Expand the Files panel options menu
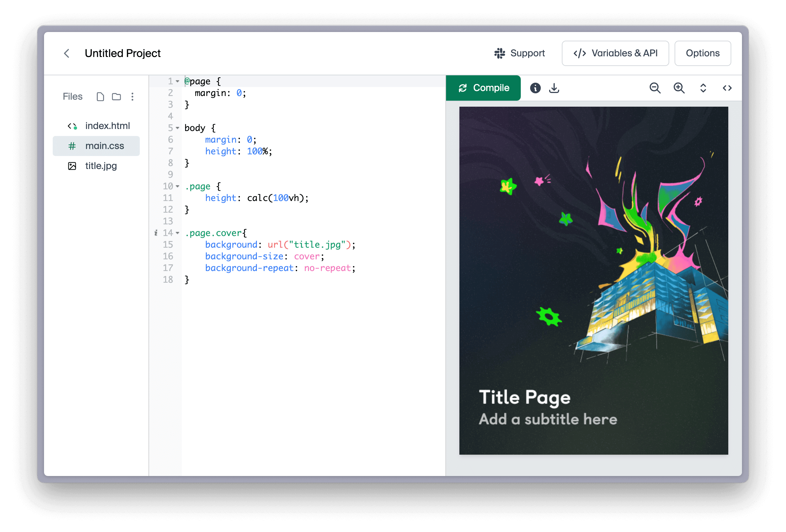This screenshot has width=786, height=532. (132, 96)
